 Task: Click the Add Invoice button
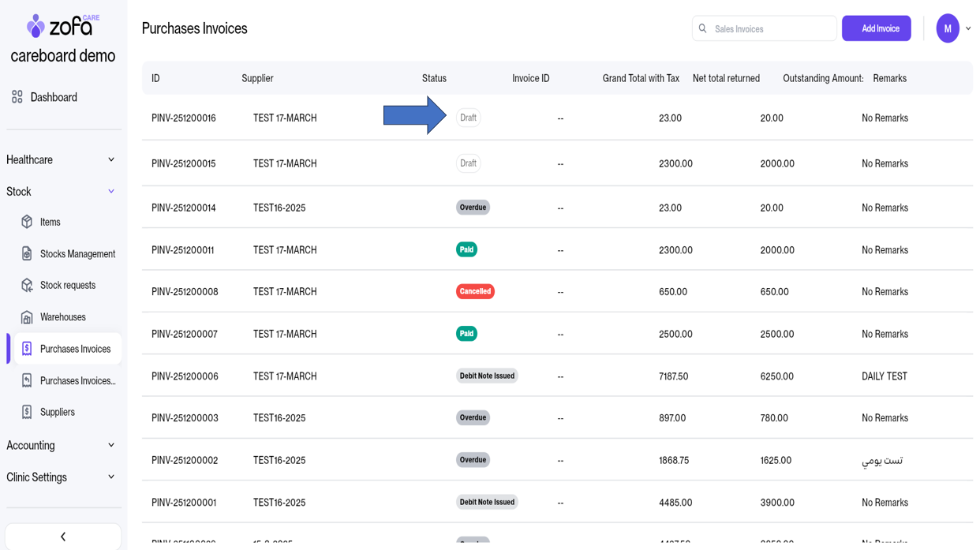click(876, 28)
